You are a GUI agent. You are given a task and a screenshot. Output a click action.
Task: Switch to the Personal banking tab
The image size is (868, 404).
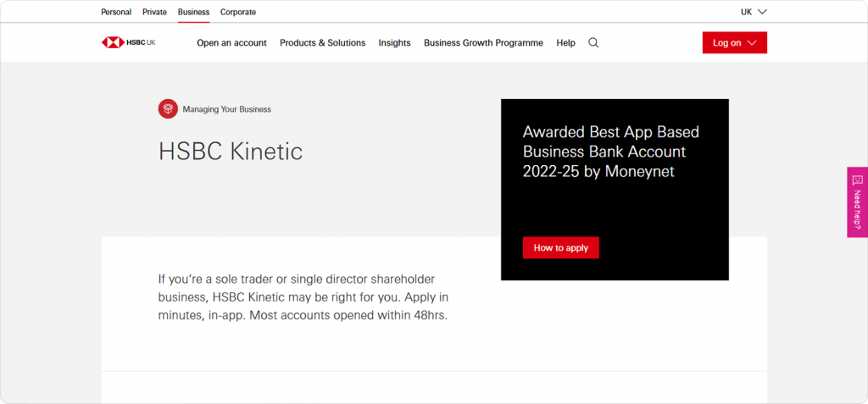click(116, 12)
